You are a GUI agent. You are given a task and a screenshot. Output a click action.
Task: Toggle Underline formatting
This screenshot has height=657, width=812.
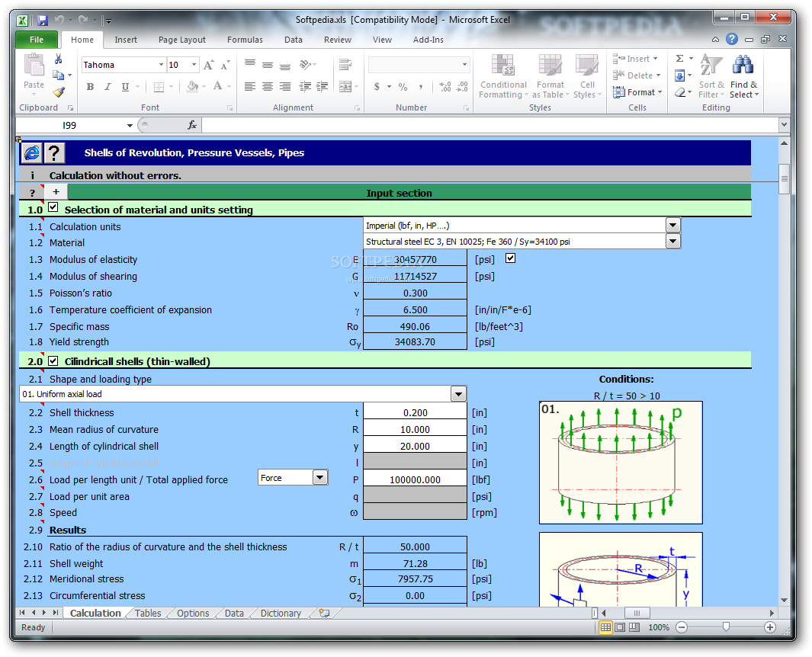125,86
